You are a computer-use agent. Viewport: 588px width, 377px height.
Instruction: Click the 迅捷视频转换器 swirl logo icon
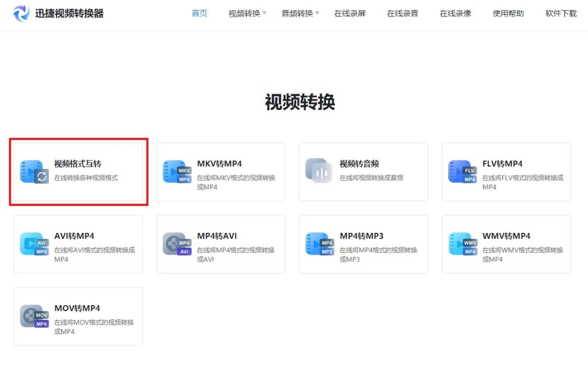click(x=21, y=14)
